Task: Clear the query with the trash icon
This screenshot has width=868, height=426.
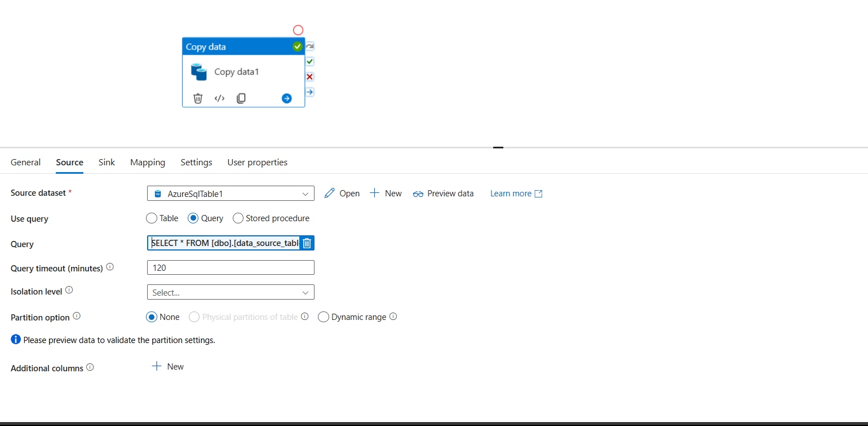Action: pyautogui.click(x=307, y=243)
